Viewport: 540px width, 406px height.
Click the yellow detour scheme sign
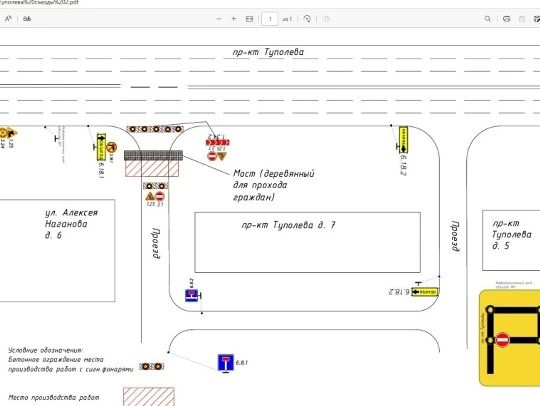510,338
